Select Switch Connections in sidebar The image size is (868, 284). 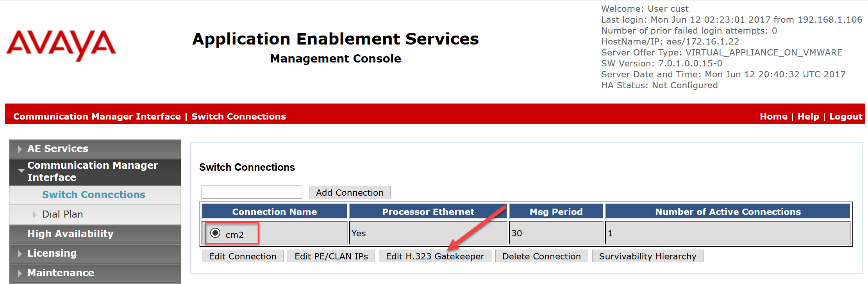[94, 195]
